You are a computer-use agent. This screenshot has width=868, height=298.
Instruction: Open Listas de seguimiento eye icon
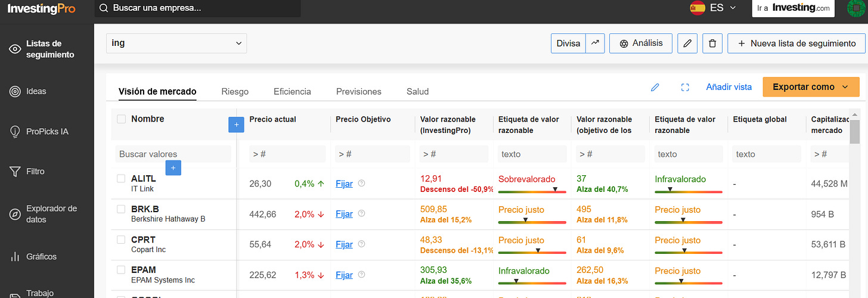(x=15, y=49)
